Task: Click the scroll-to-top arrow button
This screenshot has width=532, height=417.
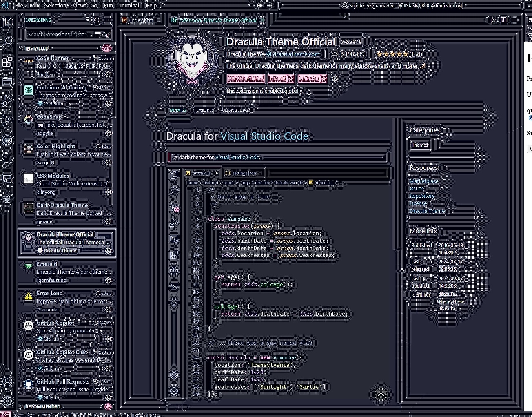Action: [x=381, y=395]
